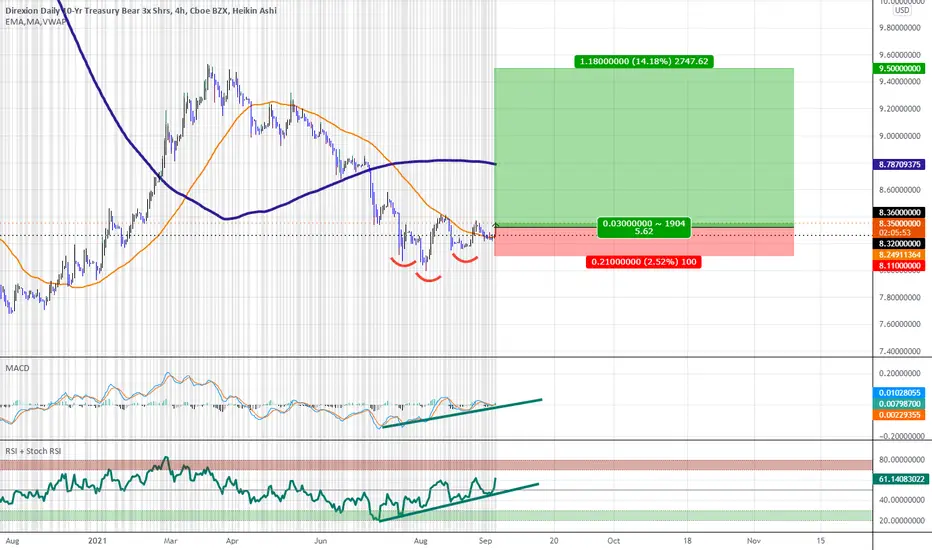Click the 'Jun' date on time axis
Image resolution: width=932 pixels, height=550 pixels.
(321, 540)
